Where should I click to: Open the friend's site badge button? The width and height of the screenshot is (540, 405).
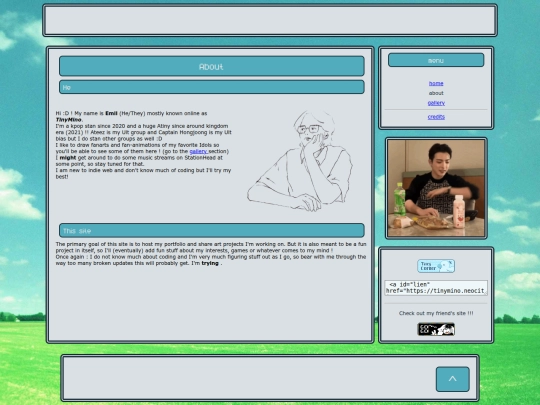[x=436, y=329]
